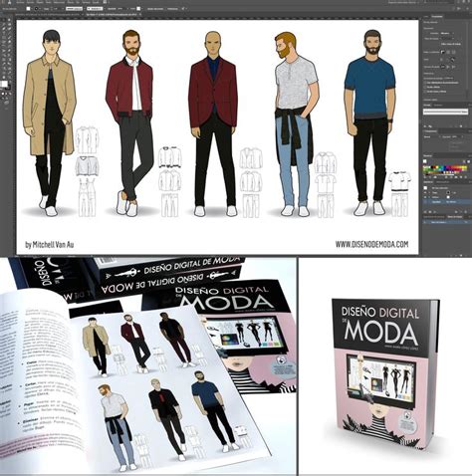
Task: Select the Direct Selection tool in the toolbar
Action: pos(9,20)
